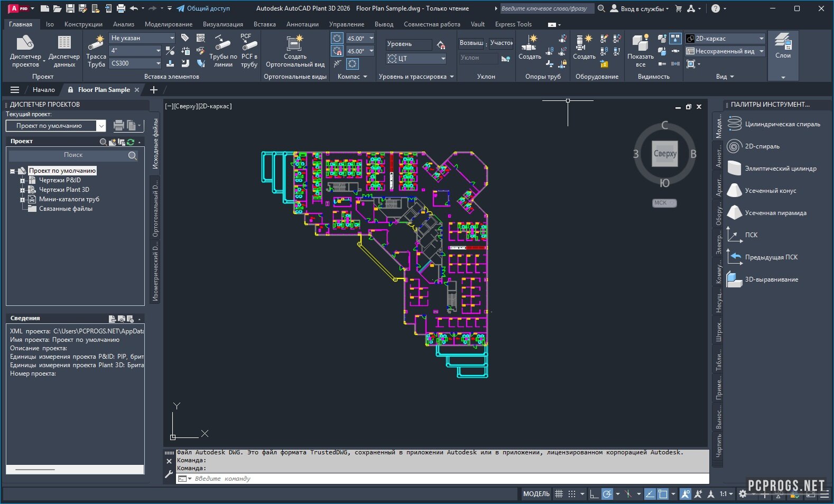Toggle polar tracking in the status bar
834x504 pixels.
pos(608,494)
